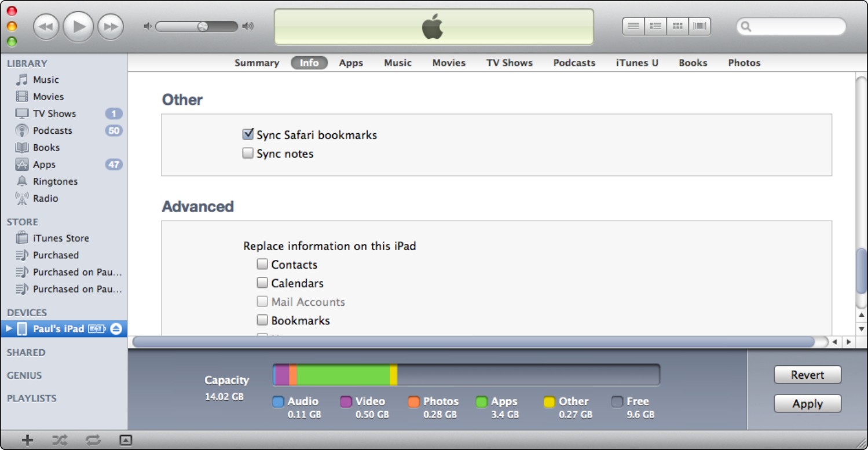Viewport: 868px width, 450px height.
Task: Click the Mail Accounts checkbox
Action: pos(262,301)
